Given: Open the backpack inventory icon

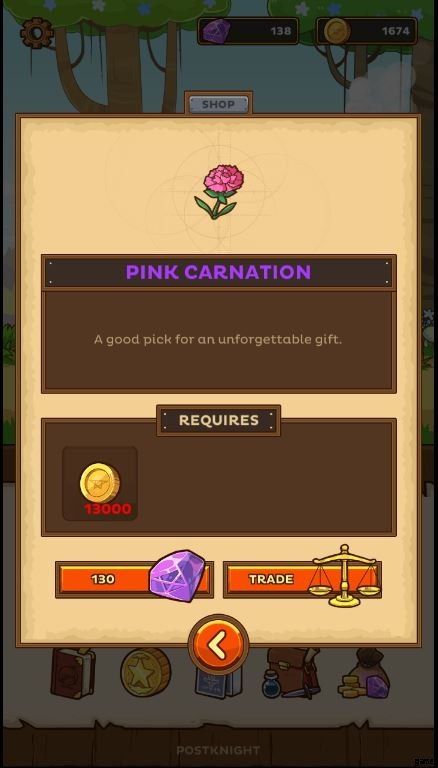Looking at the screenshot, I should pos(291,672).
